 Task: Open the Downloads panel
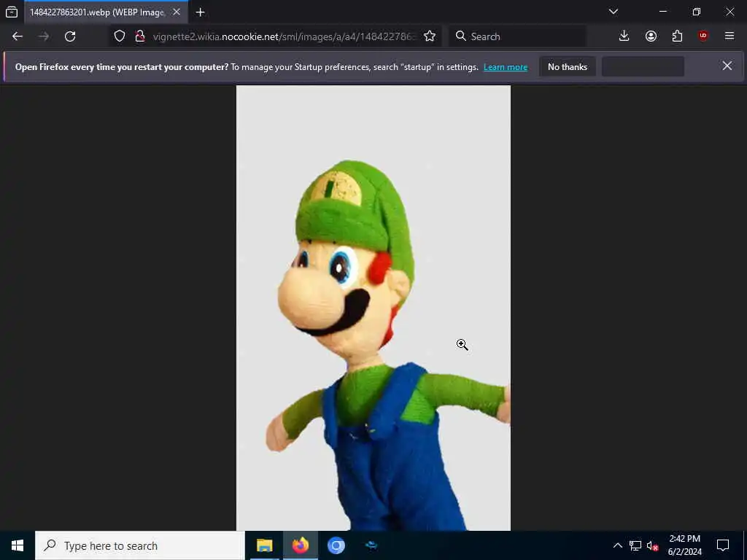point(624,36)
